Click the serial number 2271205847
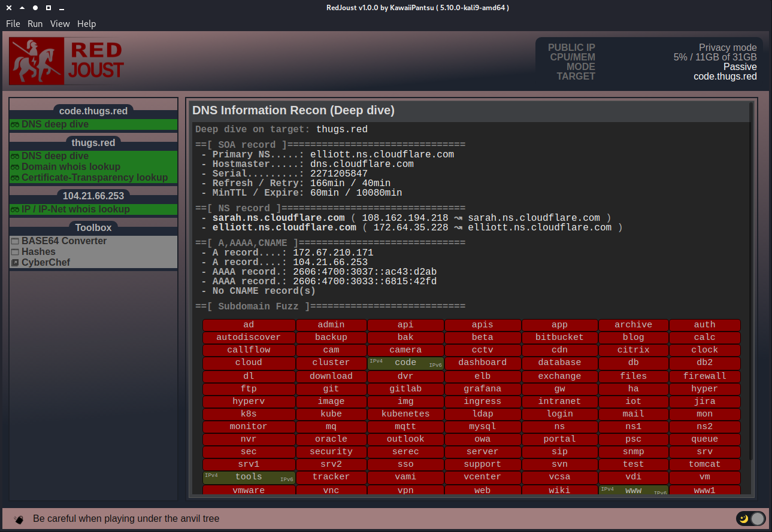 pyautogui.click(x=339, y=174)
